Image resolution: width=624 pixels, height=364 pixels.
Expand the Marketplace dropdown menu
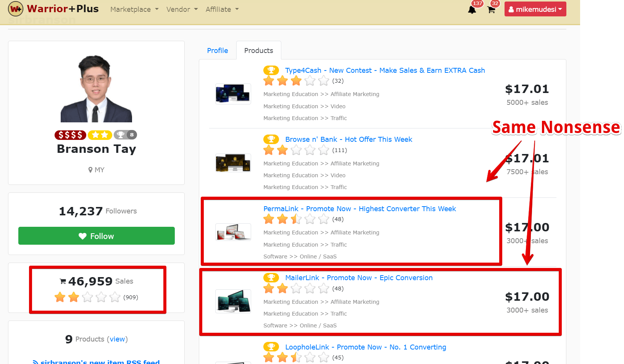click(x=134, y=10)
